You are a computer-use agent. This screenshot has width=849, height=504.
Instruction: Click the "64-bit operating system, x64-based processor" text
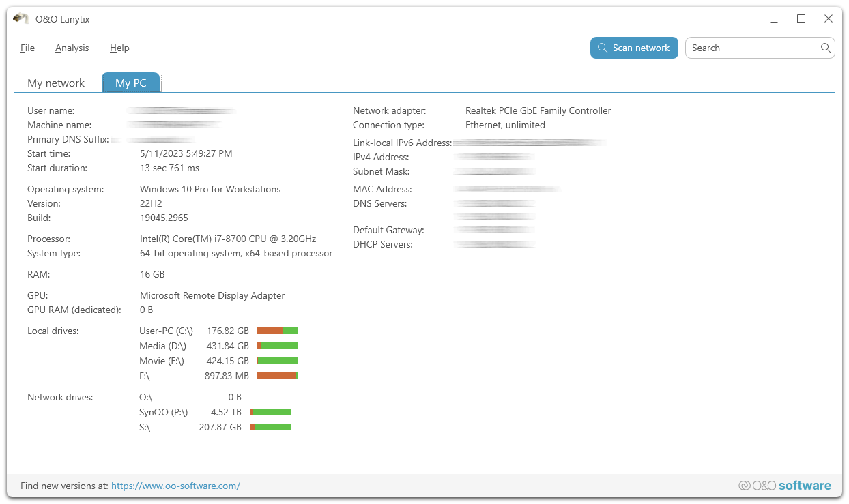click(x=236, y=253)
